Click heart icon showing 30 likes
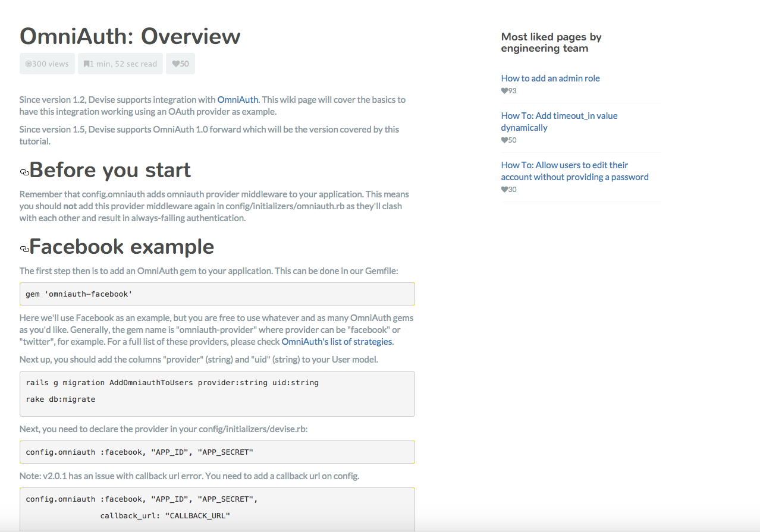 click(x=504, y=190)
